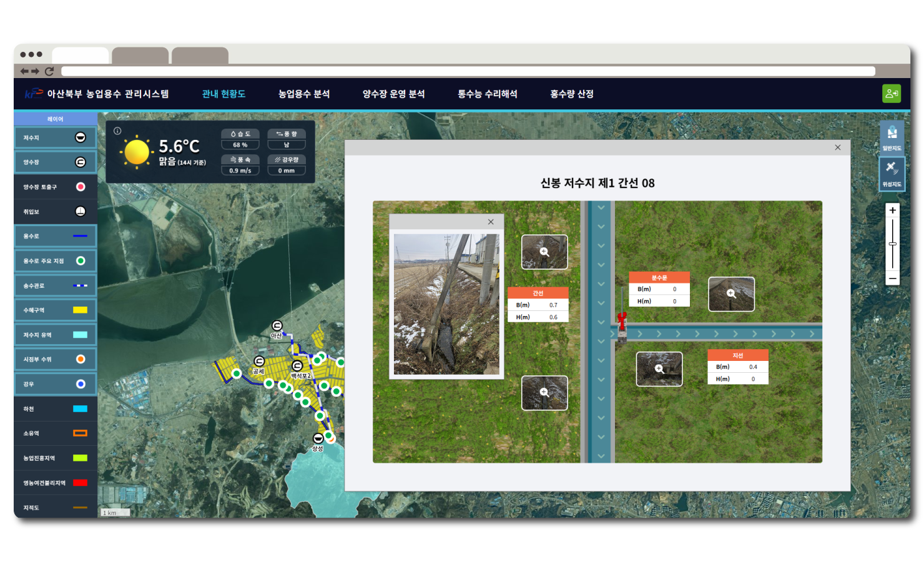Open photo thumbnail beside 분수문 table
924x562 pixels.
click(731, 294)
